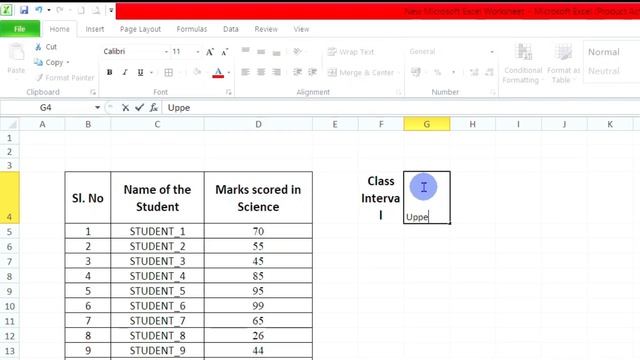Click the Save icon in quick access toolbar

[x=24, y=9]
